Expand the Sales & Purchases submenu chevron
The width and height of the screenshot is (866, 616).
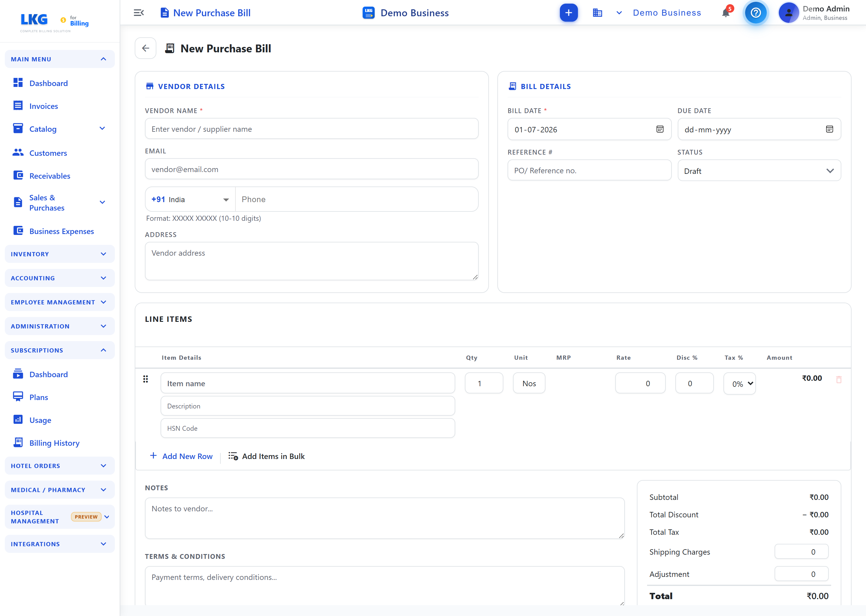click(102, 202)
